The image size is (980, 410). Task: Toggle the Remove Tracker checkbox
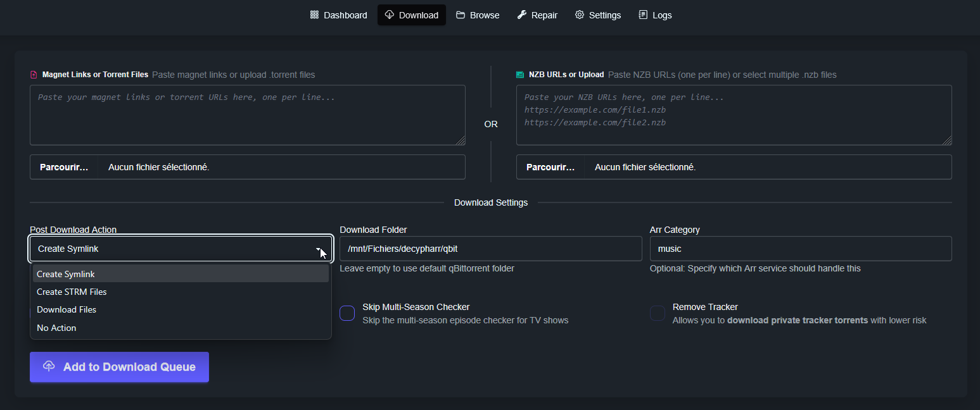click(658, 313)
